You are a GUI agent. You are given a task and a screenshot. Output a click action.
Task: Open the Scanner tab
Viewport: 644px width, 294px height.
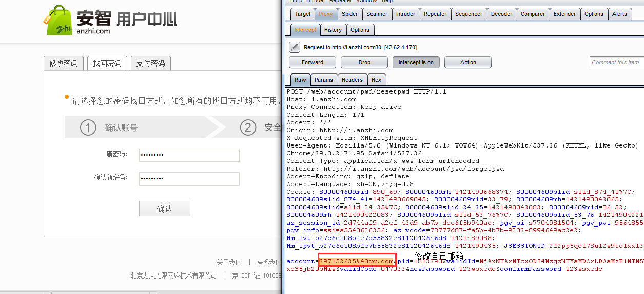[377, 14]
